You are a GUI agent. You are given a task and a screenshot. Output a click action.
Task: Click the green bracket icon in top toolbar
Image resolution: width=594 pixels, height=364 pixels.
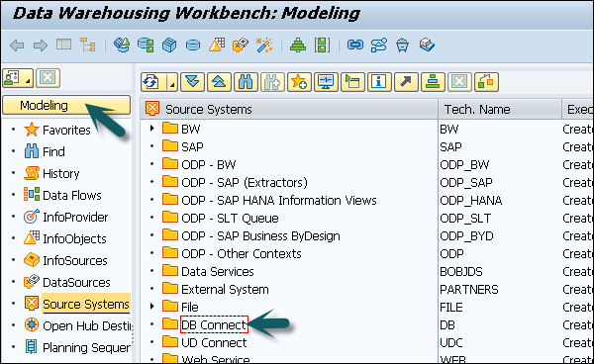point(322,45)
